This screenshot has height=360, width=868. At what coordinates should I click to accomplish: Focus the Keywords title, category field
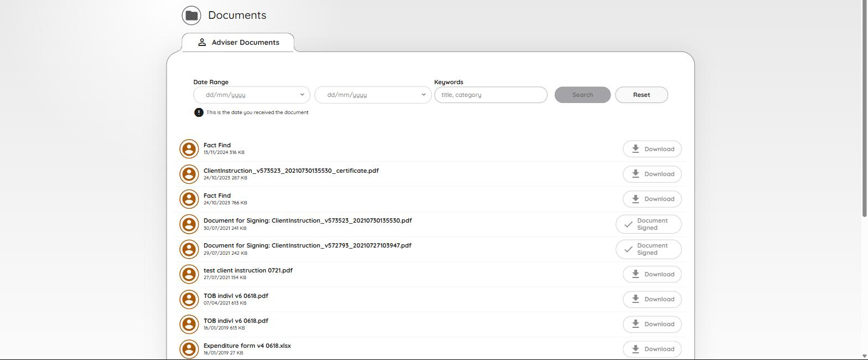tap(490, 95)
